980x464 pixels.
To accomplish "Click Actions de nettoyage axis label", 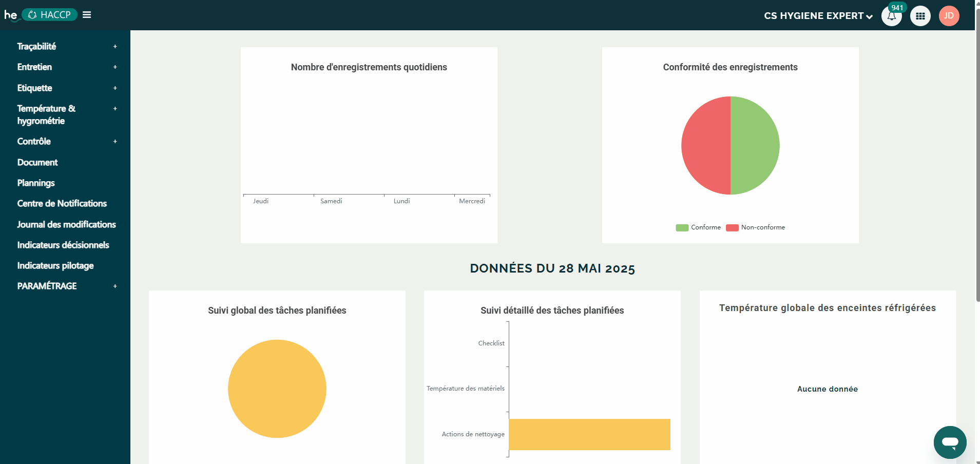I will (473, 434).
